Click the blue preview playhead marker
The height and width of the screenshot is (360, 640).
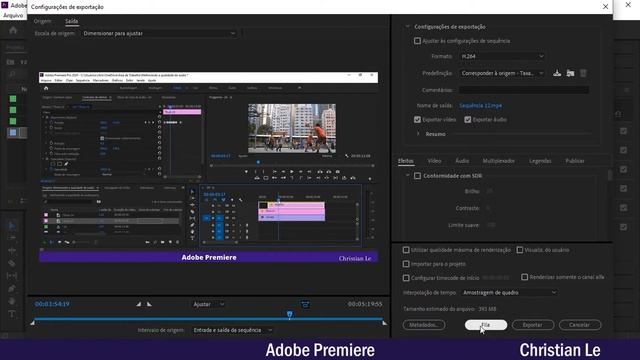pyautogui.click(x=289, y=314)
